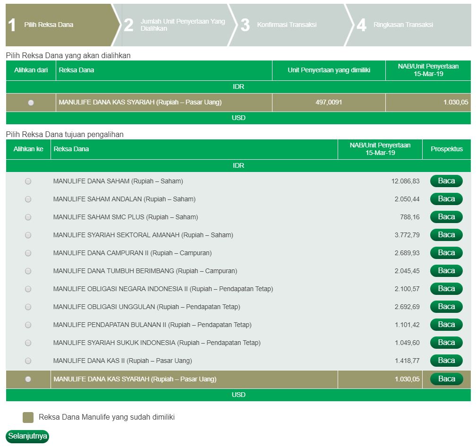The width and height of the screenshot is (476, 448).
Task: View prospectus for Pendapatan Bulanan II
Action: point(446,324)
